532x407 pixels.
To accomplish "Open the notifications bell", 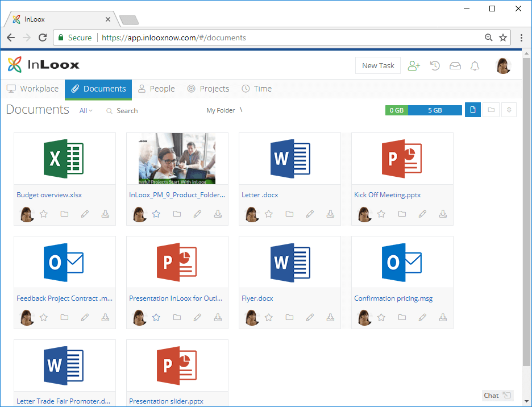I will 475,65.
